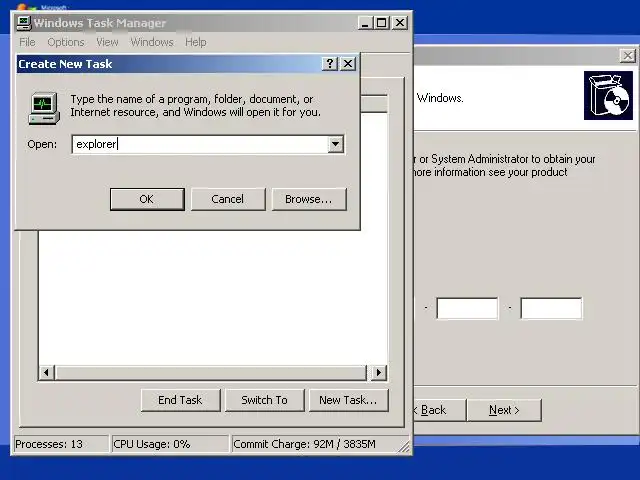Open the Windows menu in Task Manager

tap(152, 42)
